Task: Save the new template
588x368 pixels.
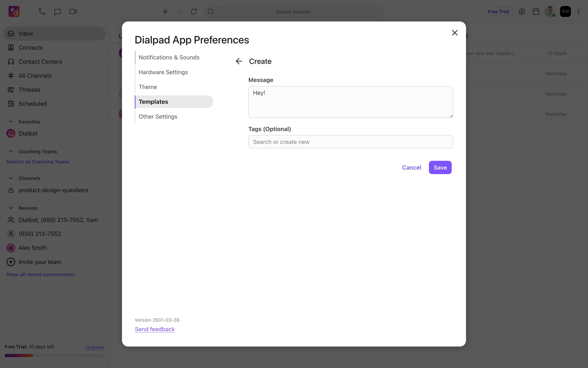Action: pos(440,167)
